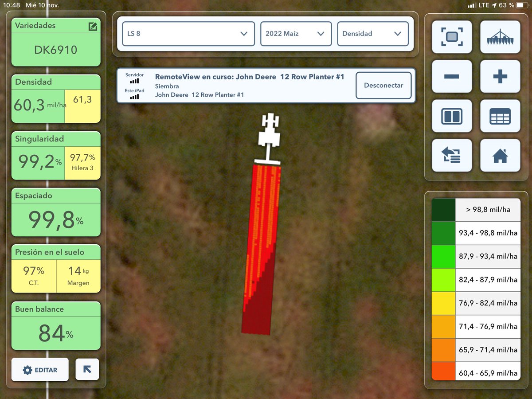Open the LS 8 field dropdown
Image resolution: width=532 pixels, height=399 pixels.
coord(188,34)
